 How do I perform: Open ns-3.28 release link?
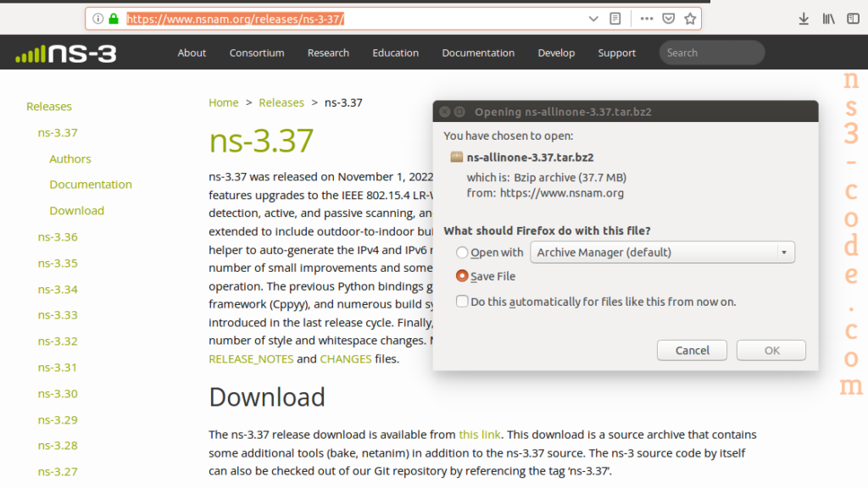(x=58, y=446)
